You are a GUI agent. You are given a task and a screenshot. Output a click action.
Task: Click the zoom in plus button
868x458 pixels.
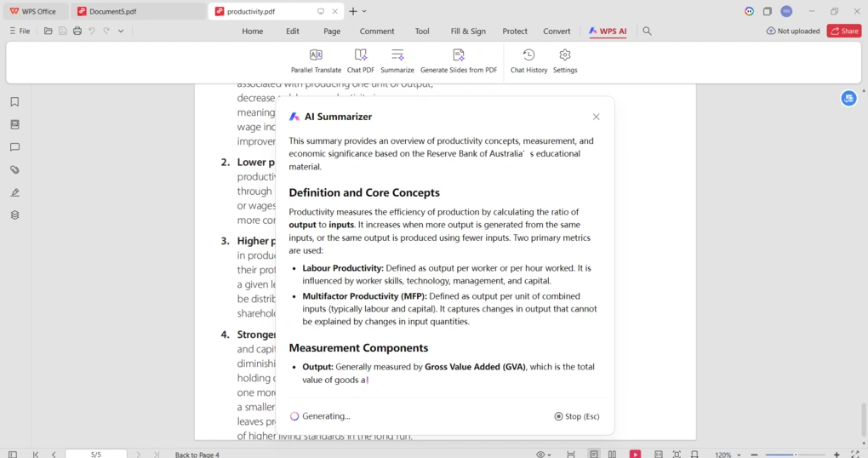(837, 455)
